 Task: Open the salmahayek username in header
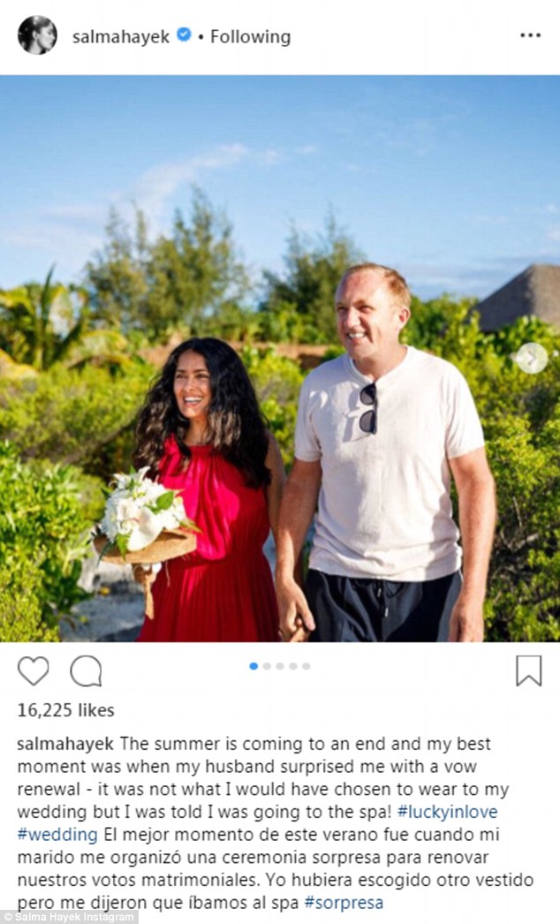click(x=121, y=37)
